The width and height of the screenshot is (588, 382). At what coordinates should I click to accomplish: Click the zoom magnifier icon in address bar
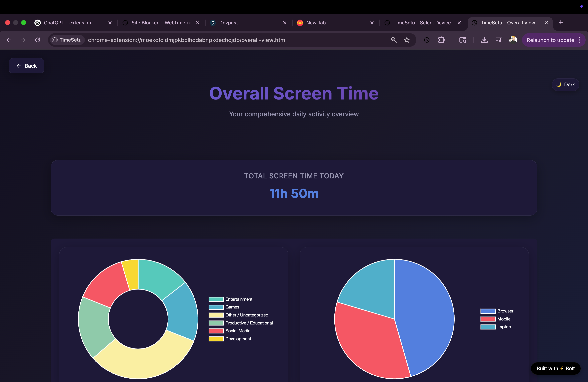[x=394, y=40]
